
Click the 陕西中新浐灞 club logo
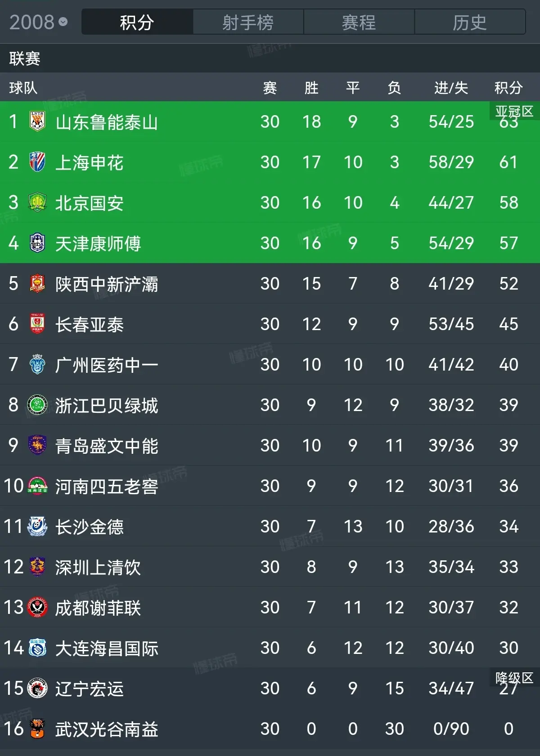37,283
